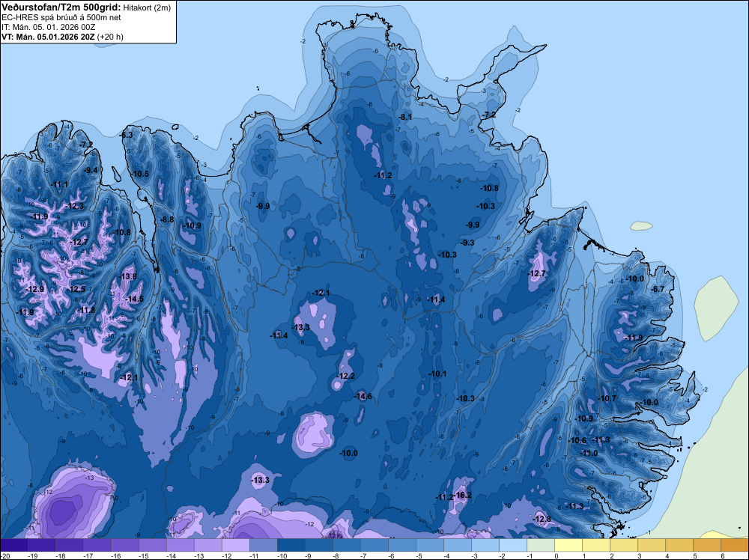Click the -11.1 temperature label
749x560 pixels.
[59, 185]
